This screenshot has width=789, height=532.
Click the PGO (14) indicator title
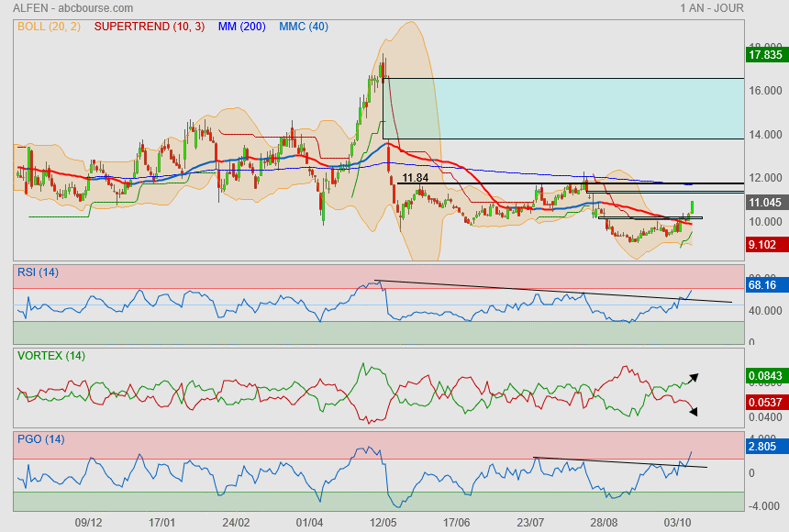[41, 439]
